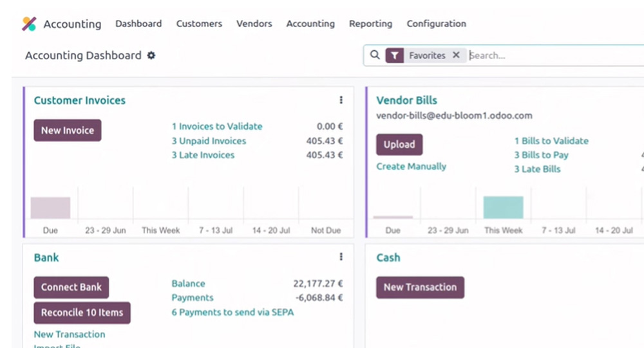Open the Accounting Dashboard gear settings
Image resolution: width=644 pixels, height=348 pixels.
coord(151,55)
